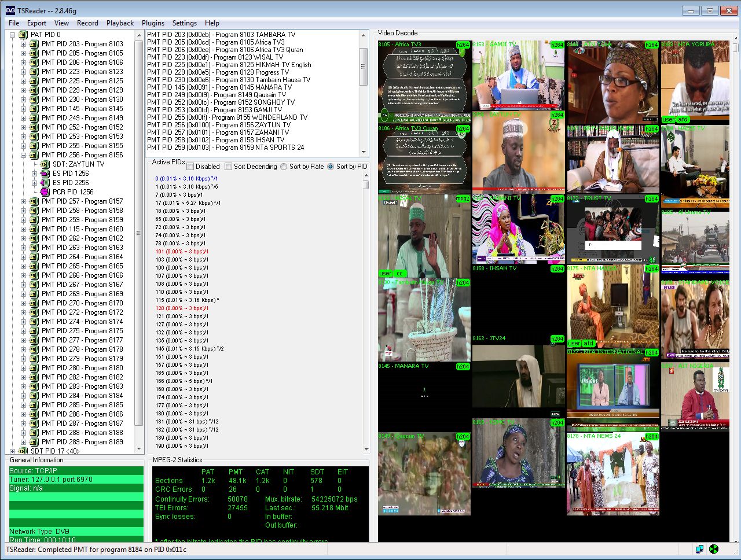Open the Settings menu
Image resolution: width=741 pixels, height=560 pixels.
185,23
